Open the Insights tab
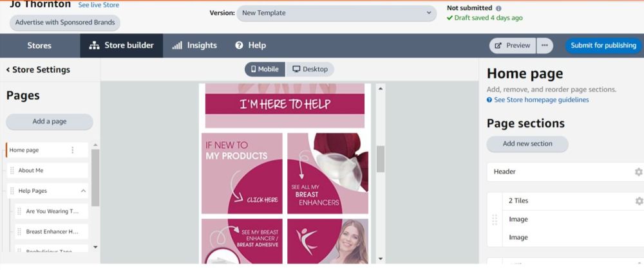 194,46
